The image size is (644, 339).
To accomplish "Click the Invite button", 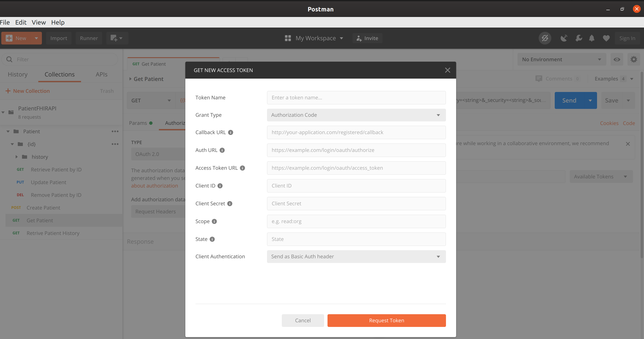I will point(367,38).
